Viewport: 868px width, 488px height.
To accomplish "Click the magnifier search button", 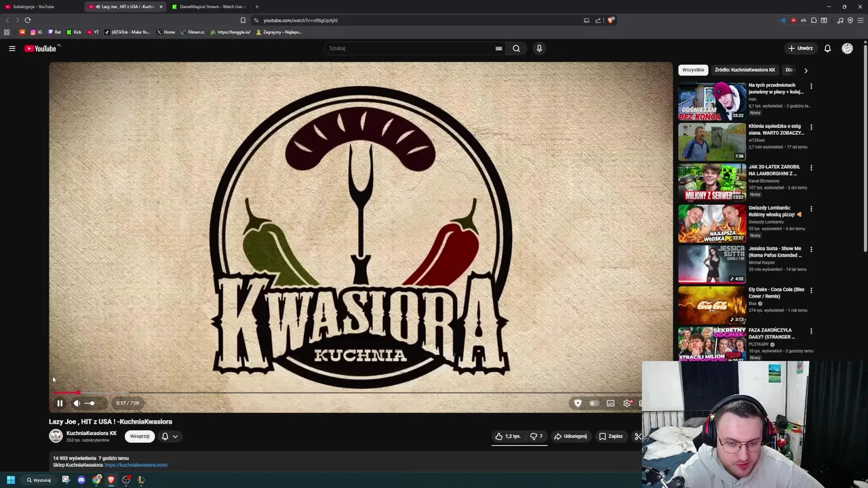I will pyautogui.click(x=516, y=48).
